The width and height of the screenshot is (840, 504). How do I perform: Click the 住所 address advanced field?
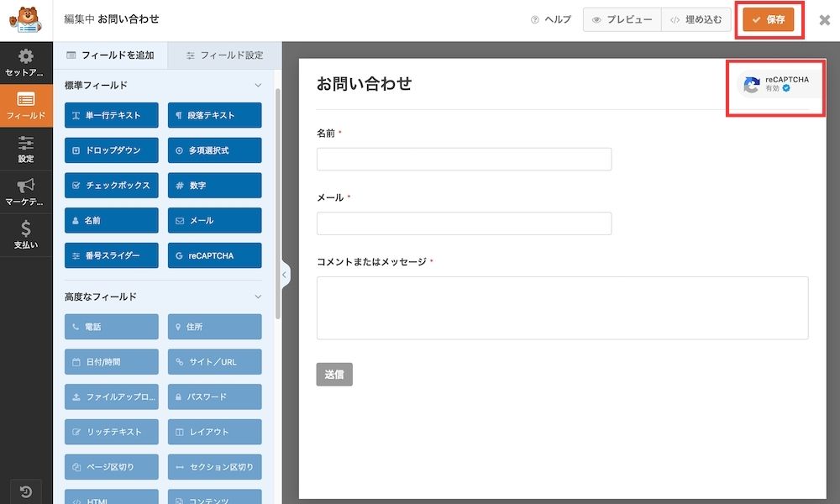(x=214, y=327)
